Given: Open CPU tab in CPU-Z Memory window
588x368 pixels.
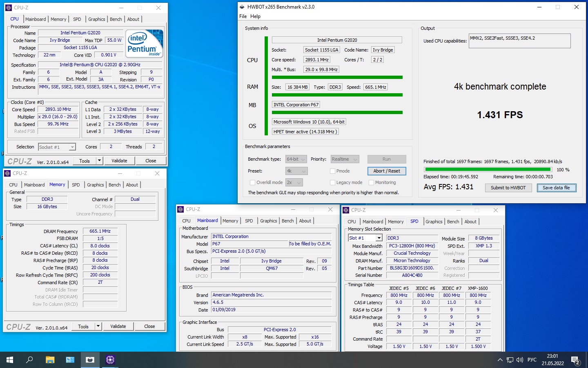Looking at the screenshot, I should (x=13, y=185).
